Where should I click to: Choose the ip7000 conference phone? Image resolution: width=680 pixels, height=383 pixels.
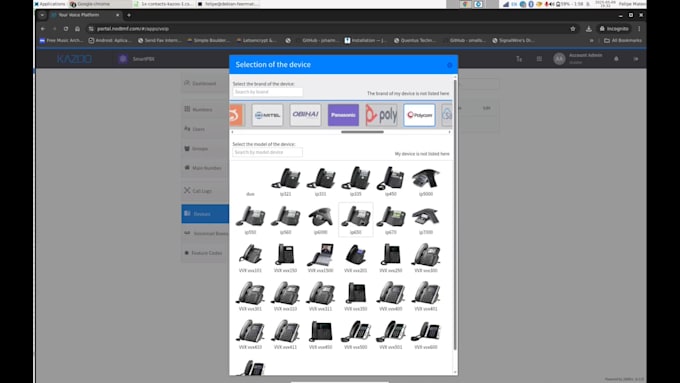[426, 219]
